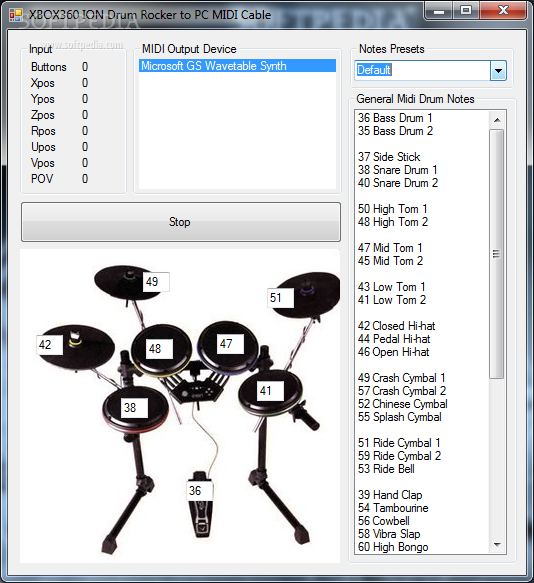Click '43 Low Tom 1' in notes list
Image resolution: width=534 pixels, height=583 pixels.
[x=392, y=287]
